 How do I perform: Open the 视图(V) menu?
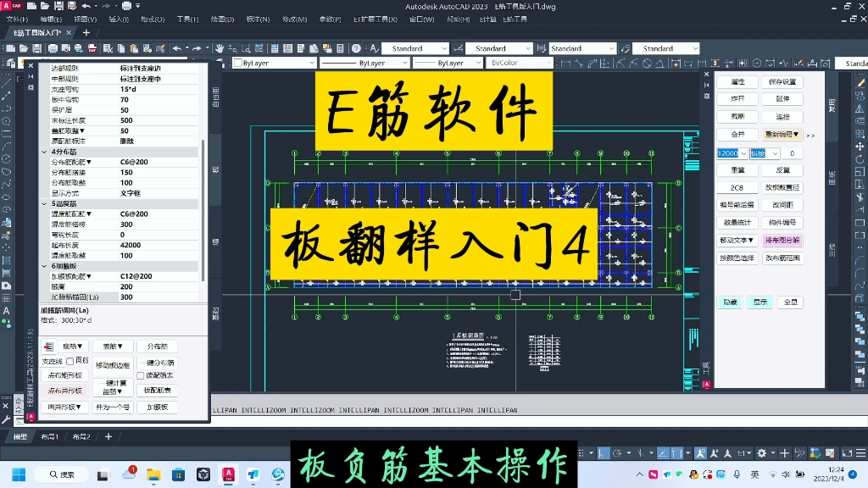pos(85,19)
